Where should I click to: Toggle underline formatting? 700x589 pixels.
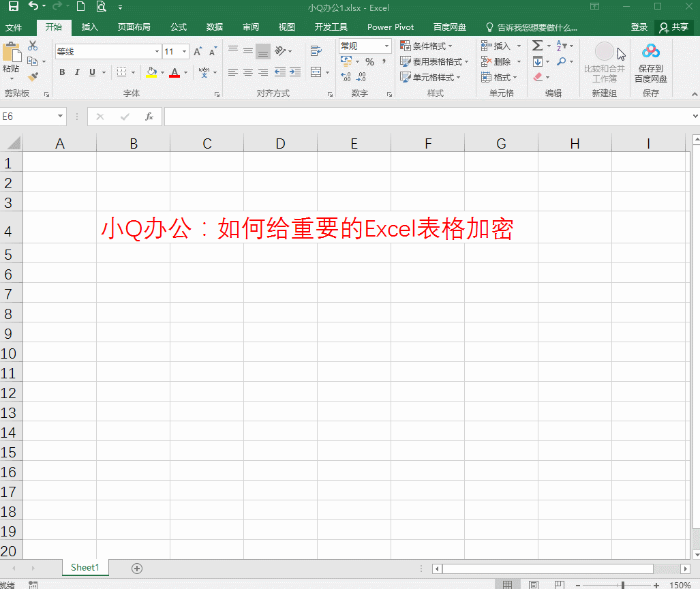tap(92, 72)
